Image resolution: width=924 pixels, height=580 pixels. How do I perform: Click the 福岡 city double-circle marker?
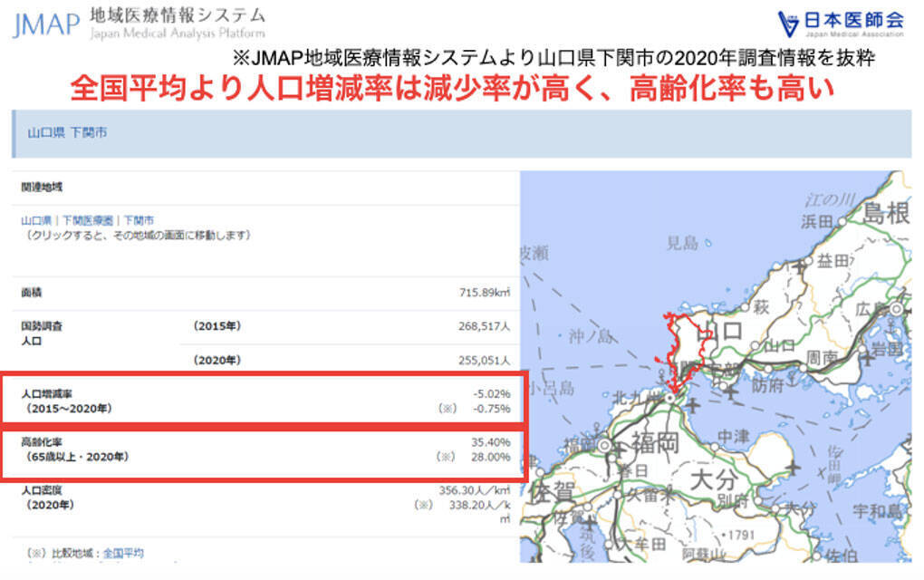tap(602, 445)
